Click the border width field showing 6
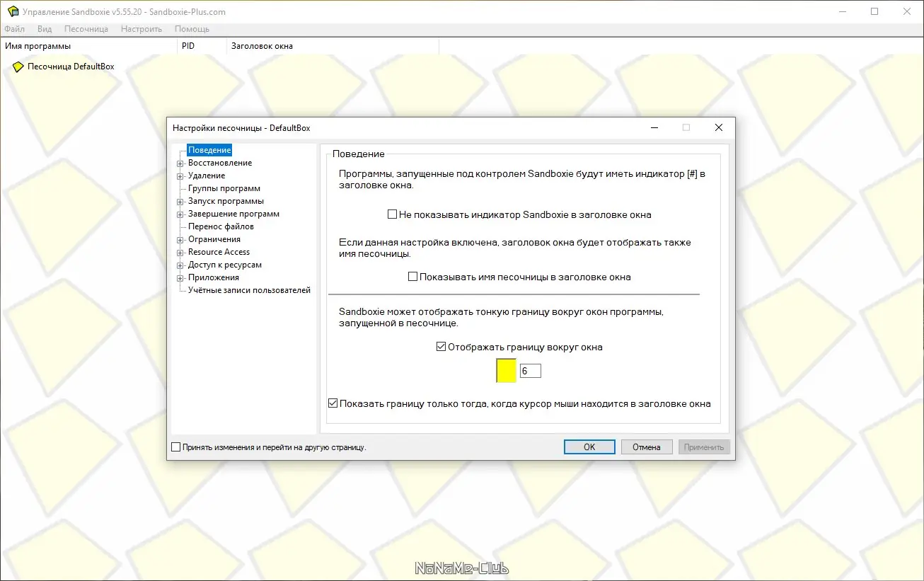Image resolution: width=924 pixels, height=581 pixels. pyautogui.click(x=530, y=370)
